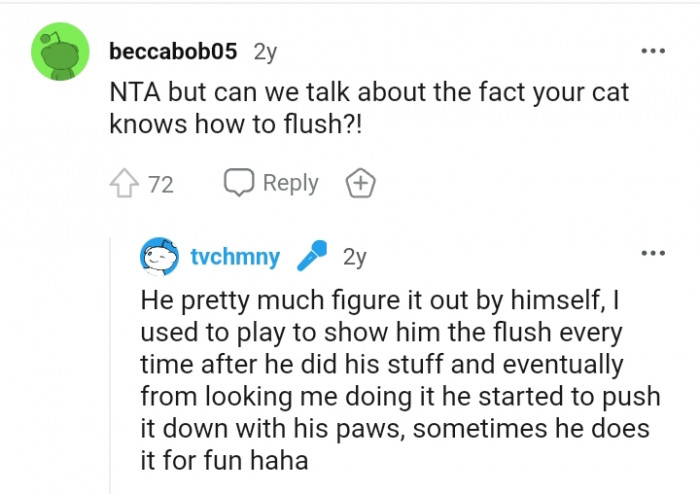Screen dimensions: 700x494
Task: Click the blue OP microphone icon
Action: pyautogui.click(x=312, y=255)
